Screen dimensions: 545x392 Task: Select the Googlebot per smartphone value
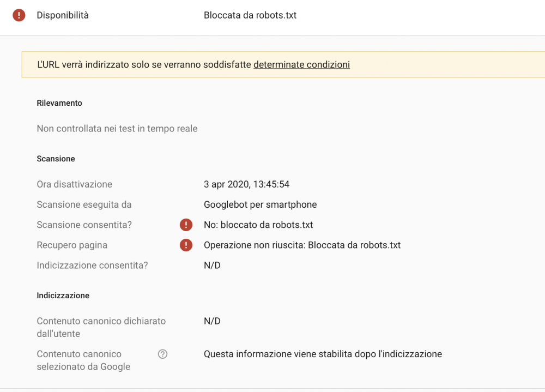pos(261,204)
